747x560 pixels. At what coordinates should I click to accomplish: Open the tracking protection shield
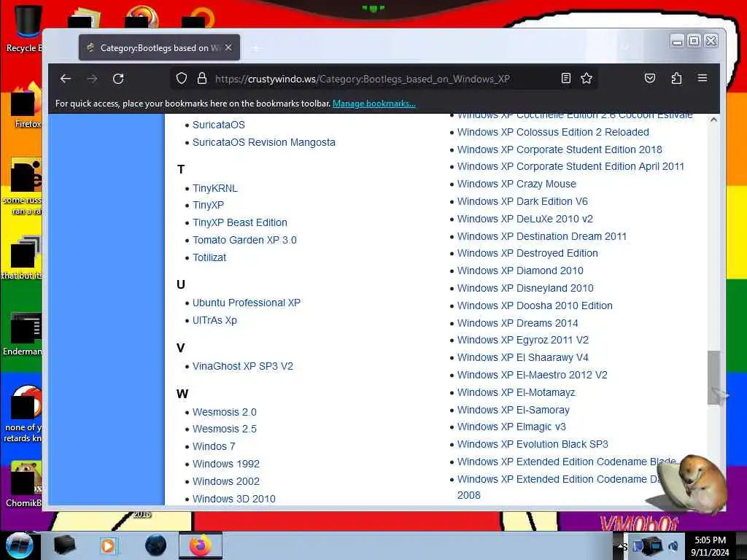tap(182, 79)
